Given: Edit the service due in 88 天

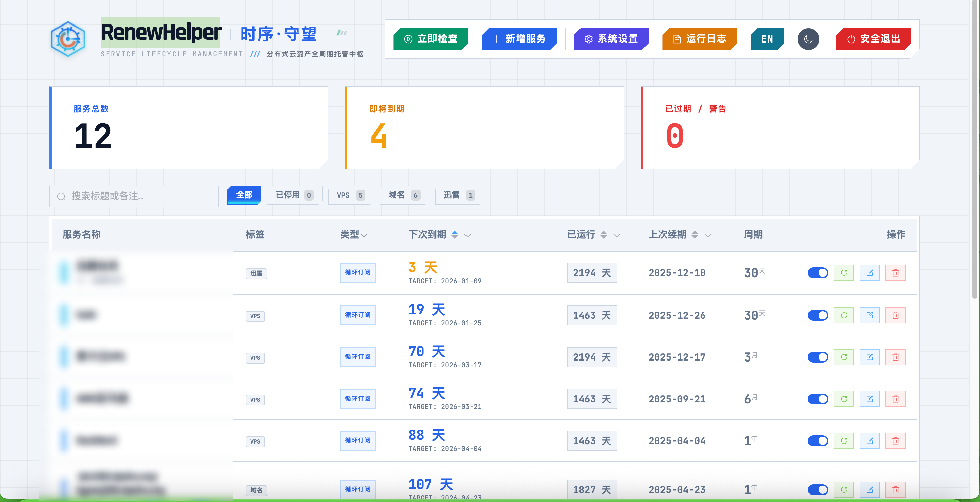Looking at the screenshot, I should [x=869, y=441].
